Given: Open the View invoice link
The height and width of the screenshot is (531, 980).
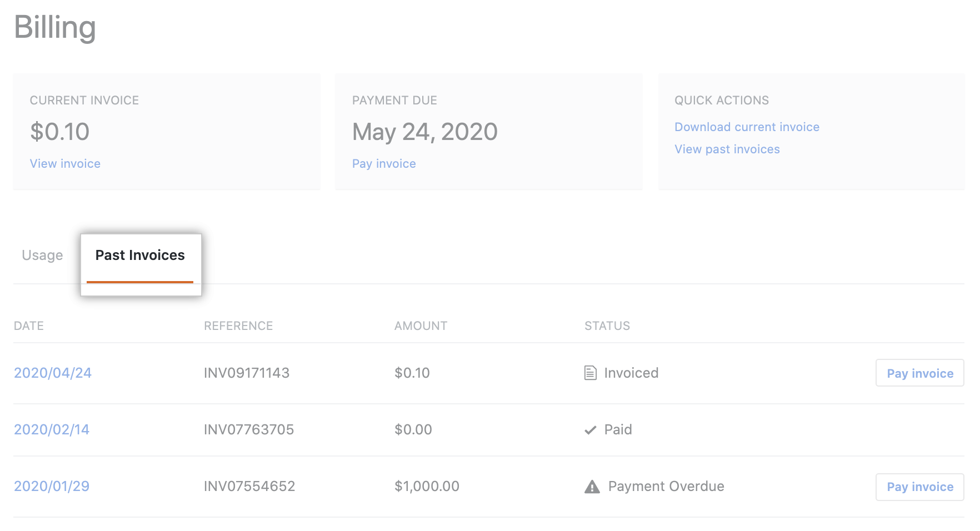Looking at the screenshot, I should [65, 164].
